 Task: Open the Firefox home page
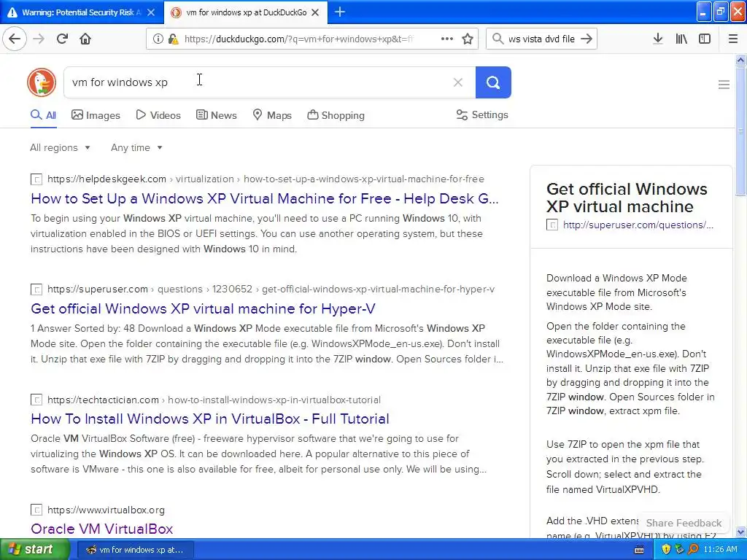coord(85,39)
